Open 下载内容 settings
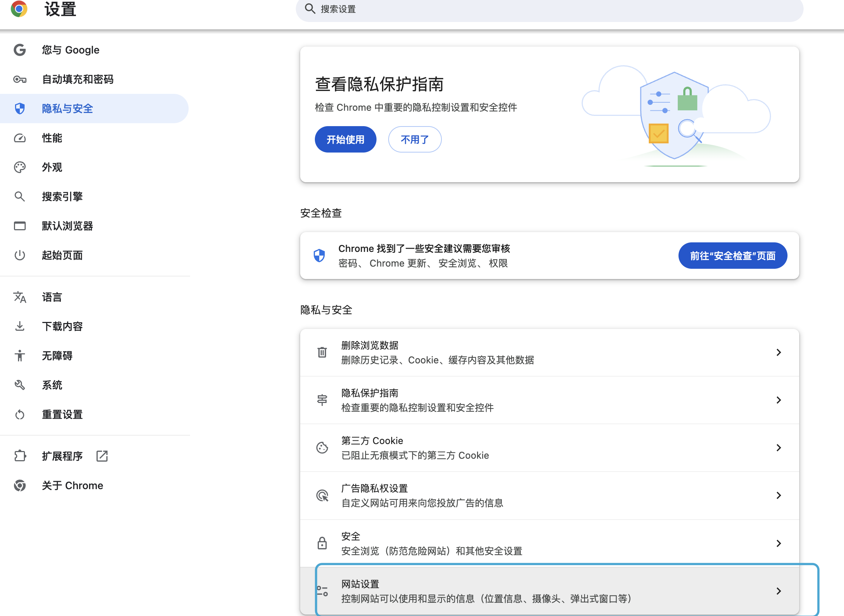The width and height of the screenshot is (844, 616). pyautogui.click(x=94, y=326)
